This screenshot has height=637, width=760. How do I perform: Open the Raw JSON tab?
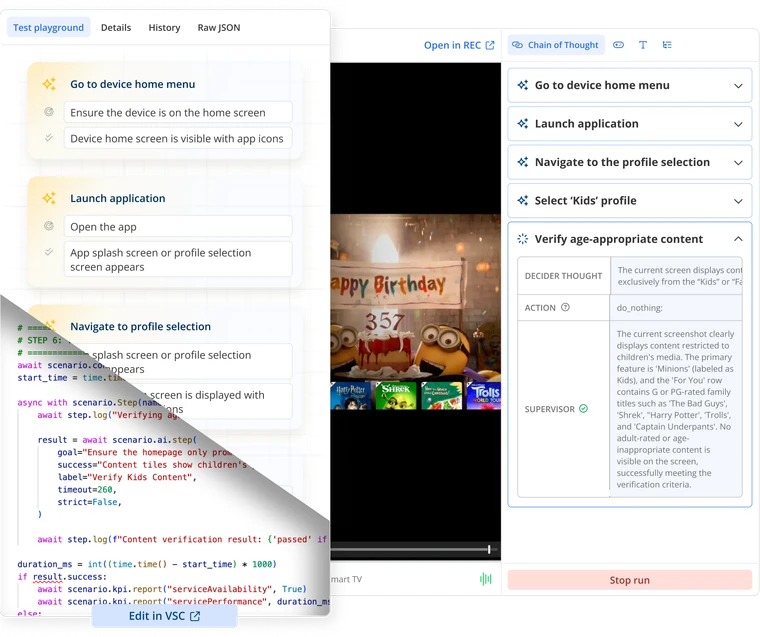[x=219, y=28]
